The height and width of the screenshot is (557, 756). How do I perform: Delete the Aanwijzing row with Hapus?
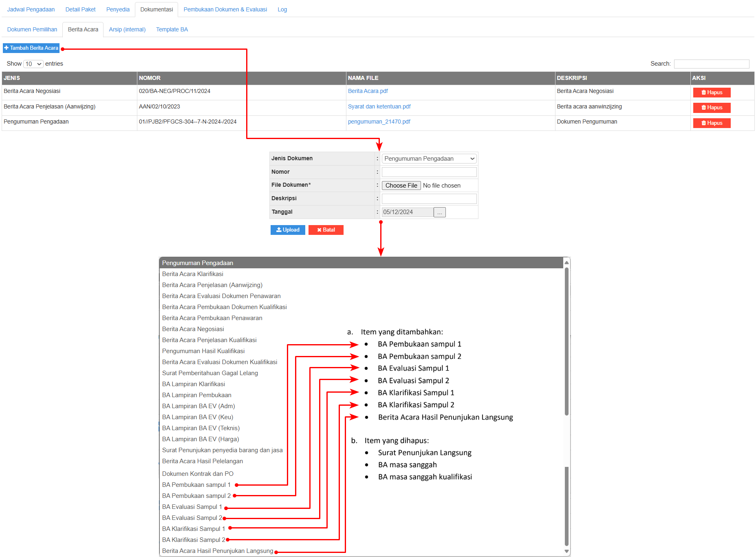pyautogui.click(x=712, y=108)
